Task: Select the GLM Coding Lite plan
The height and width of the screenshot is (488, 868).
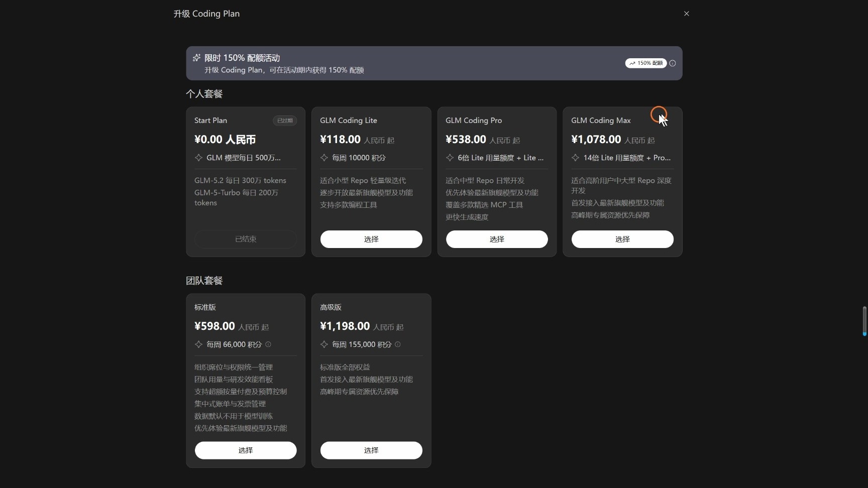Action: 371,239
